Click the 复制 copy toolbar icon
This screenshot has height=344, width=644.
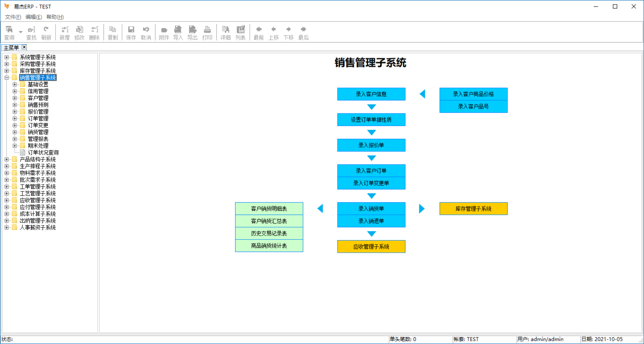click(x=112, y=33)
